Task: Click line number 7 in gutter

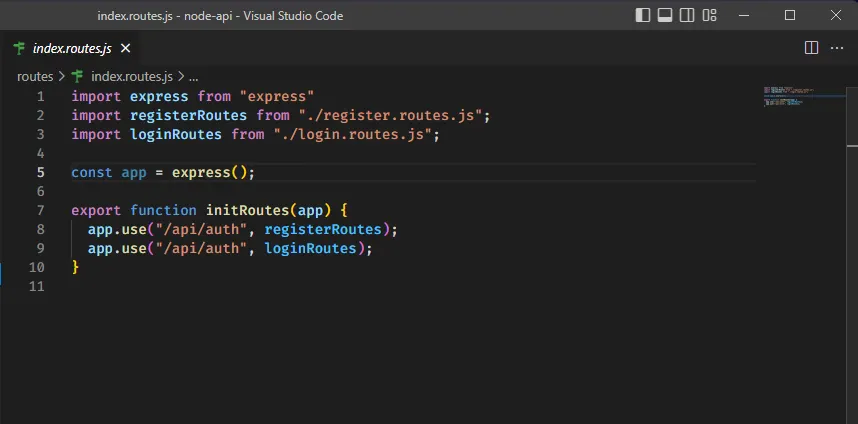Action: click(40, 211)
